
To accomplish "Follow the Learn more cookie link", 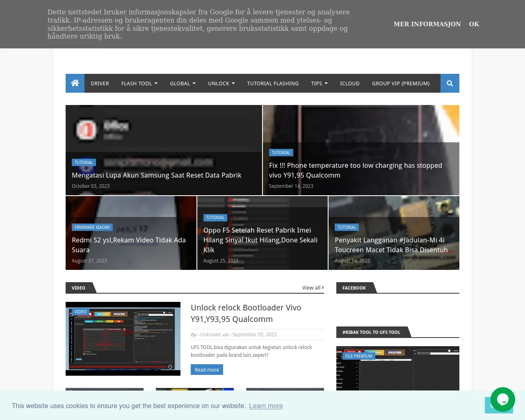I will (x=266, y=406).
